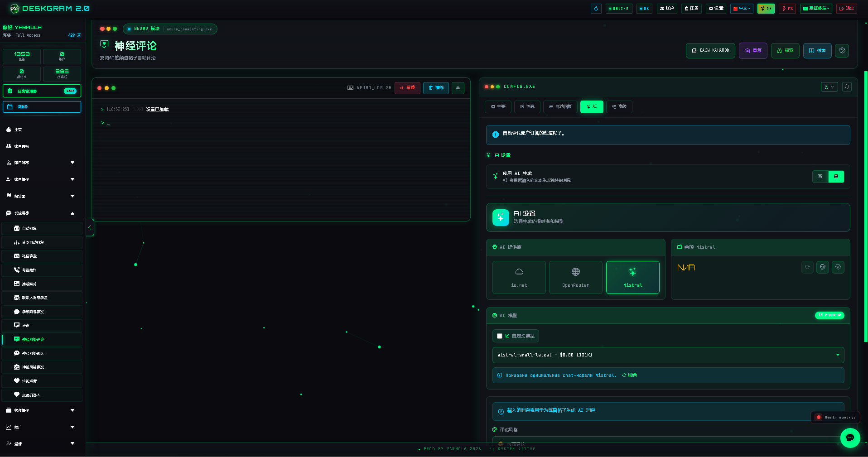The image size is (868, 457).
Task: Toggle the sparkle ON button in top bar
Action: click(x=766, y=9)
